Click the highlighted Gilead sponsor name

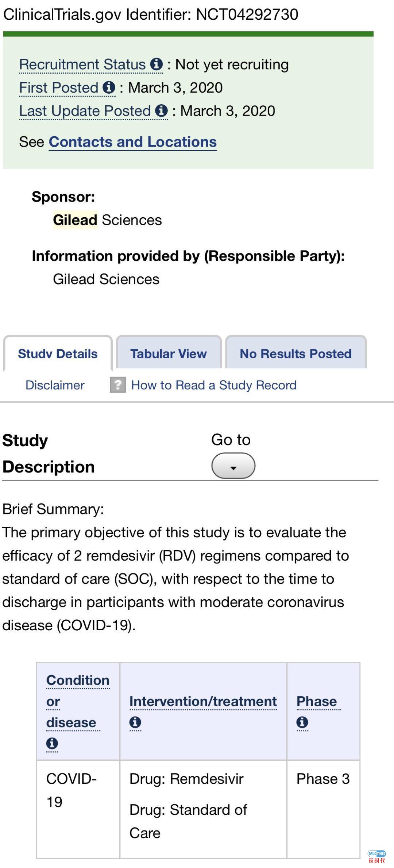point(75,220)
